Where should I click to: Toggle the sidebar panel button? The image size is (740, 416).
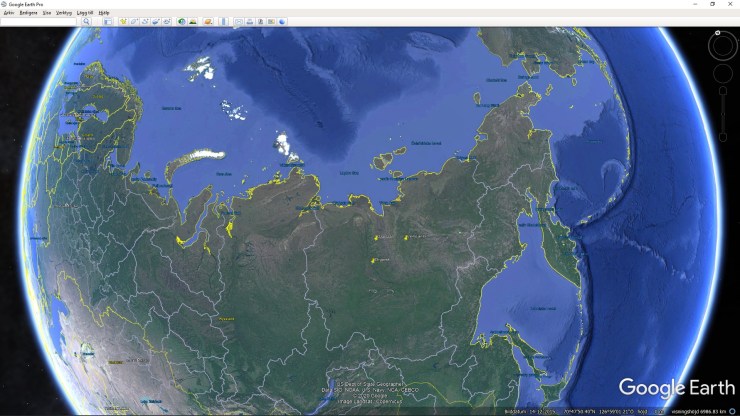(108, 21)
